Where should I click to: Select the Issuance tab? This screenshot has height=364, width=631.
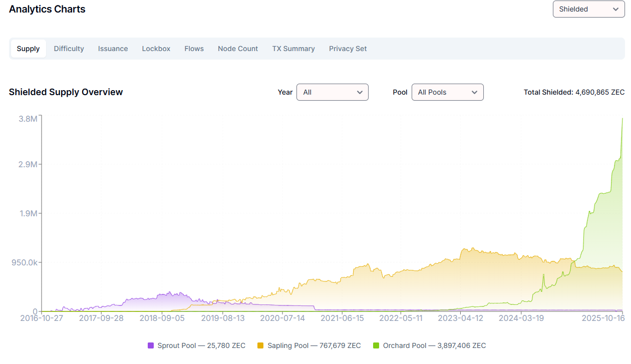113,49
